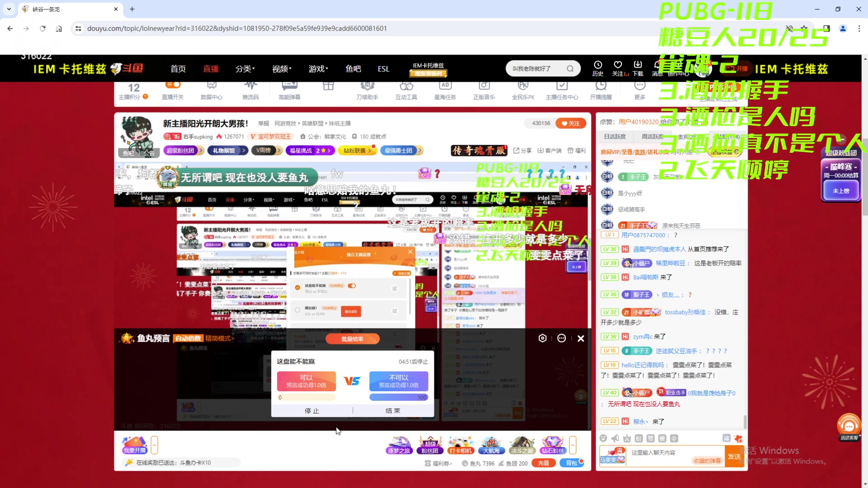Open prediction panel more options ellipsis icon
868x488 pixels.
click(x=561, y=338)
